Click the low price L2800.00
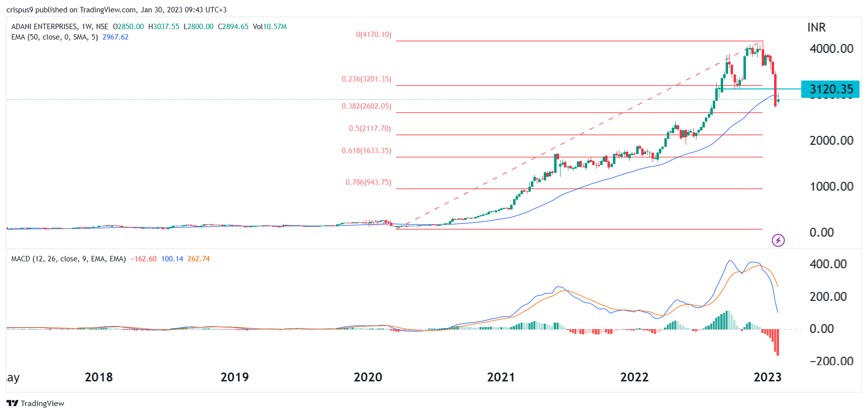Viewport: 868px width, 414px height. coord(199,27)
